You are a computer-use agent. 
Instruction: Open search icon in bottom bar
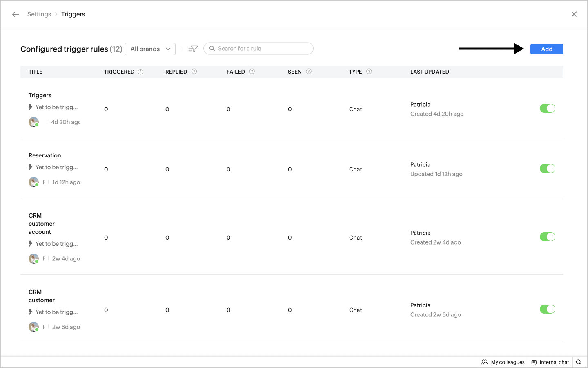(579, 362)
